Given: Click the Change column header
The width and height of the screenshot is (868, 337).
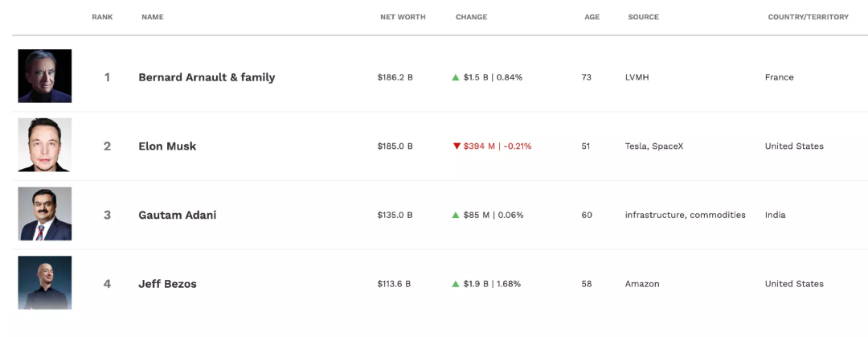Looking at the screenshot, I should tap(471, 17).
